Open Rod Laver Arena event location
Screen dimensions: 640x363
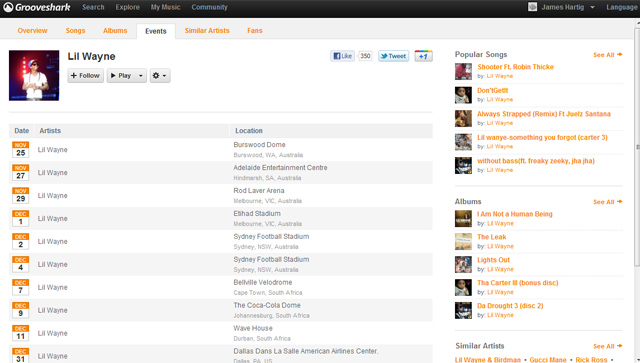click(259, 191)
